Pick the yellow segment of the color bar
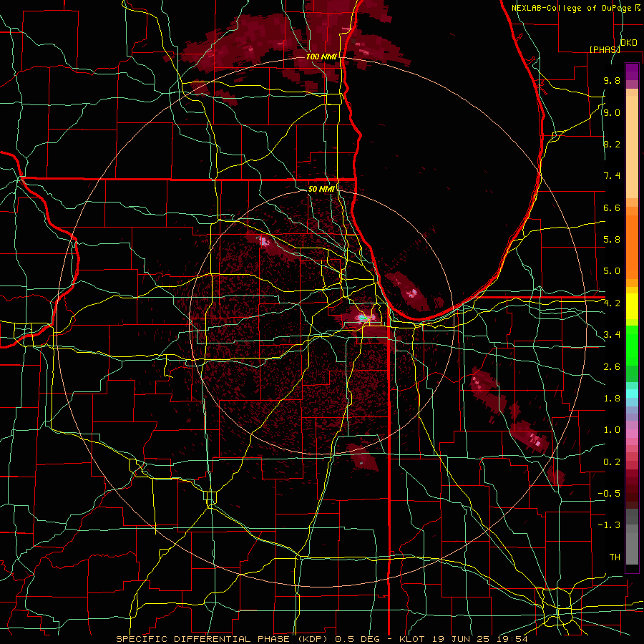Screen dimensions: 644x644 [x=632, y=306]
